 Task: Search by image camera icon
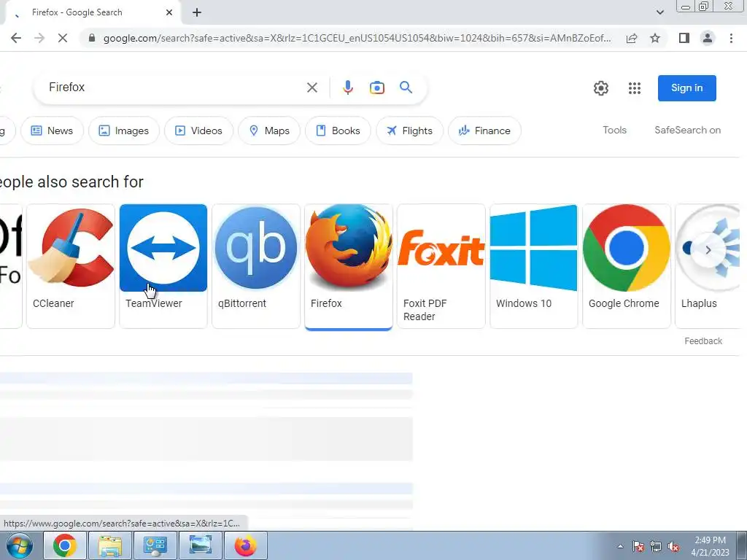377,87
